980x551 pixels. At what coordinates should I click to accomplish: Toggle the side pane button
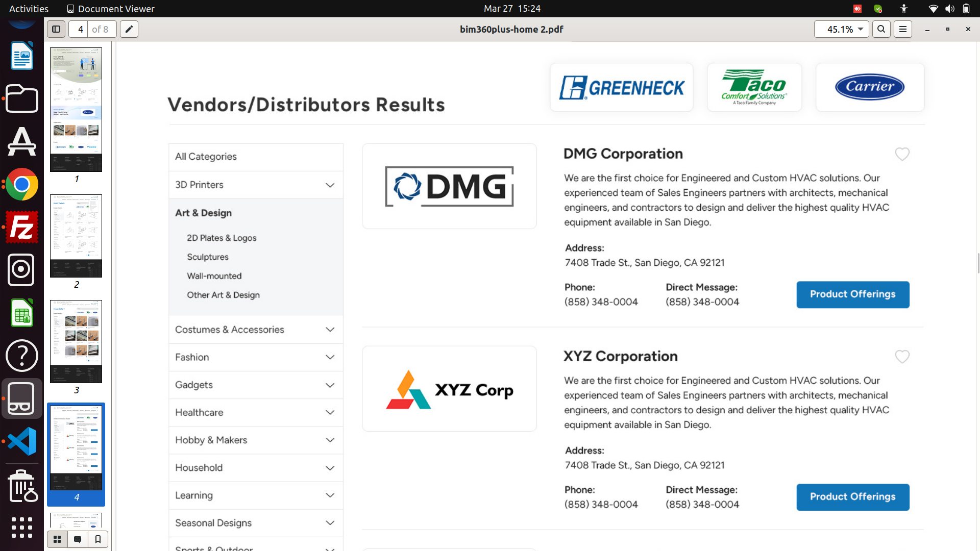[x=56, y=29]
